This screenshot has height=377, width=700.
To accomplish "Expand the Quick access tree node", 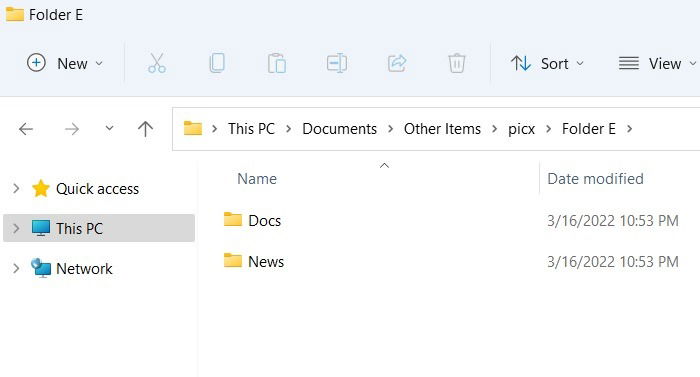I will tap(16, 188).
